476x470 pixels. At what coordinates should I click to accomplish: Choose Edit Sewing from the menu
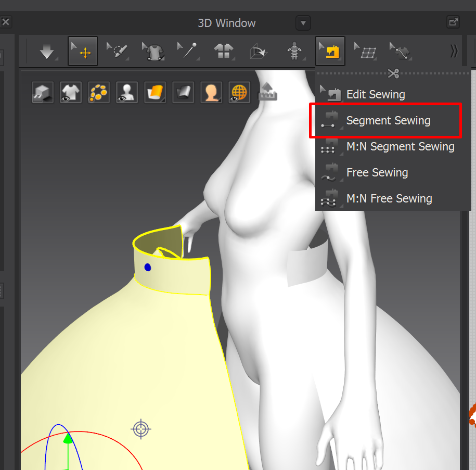(393, 95)
